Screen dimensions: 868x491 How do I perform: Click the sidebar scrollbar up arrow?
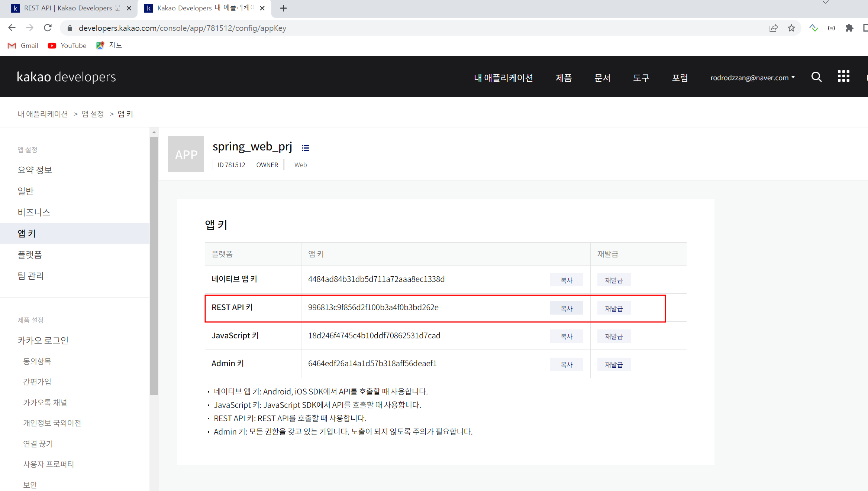point(154,132)
